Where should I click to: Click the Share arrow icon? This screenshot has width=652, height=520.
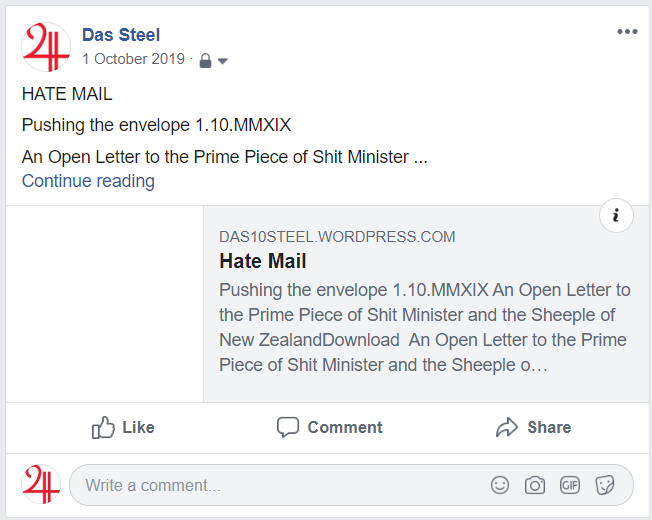[x=507, y=428]
